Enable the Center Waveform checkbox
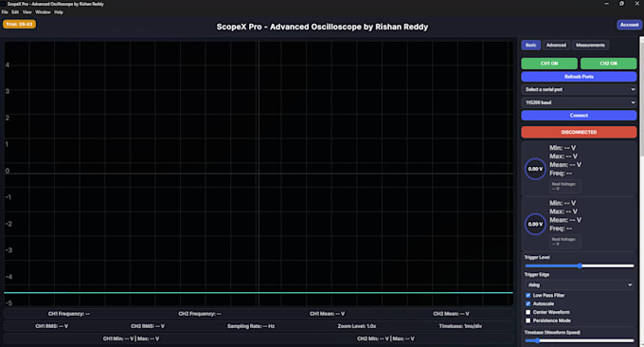The height and width of the screenshot is (347, 644). point(528,312)
